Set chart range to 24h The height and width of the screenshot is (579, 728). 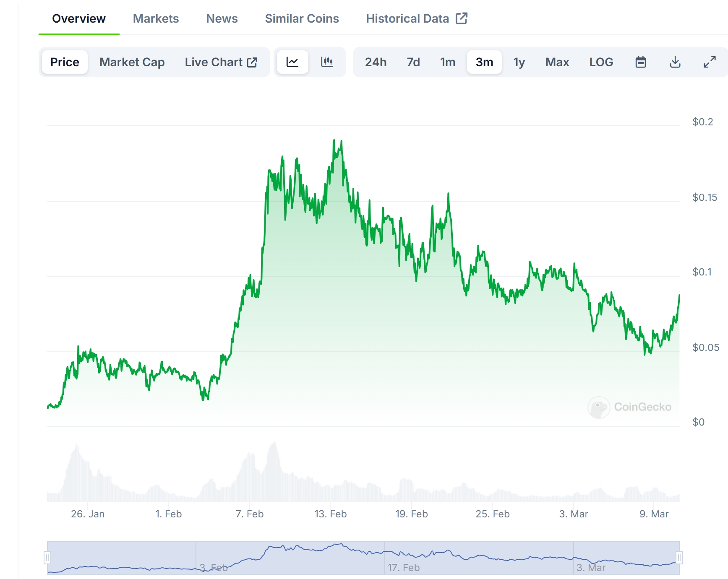(376, 62)
